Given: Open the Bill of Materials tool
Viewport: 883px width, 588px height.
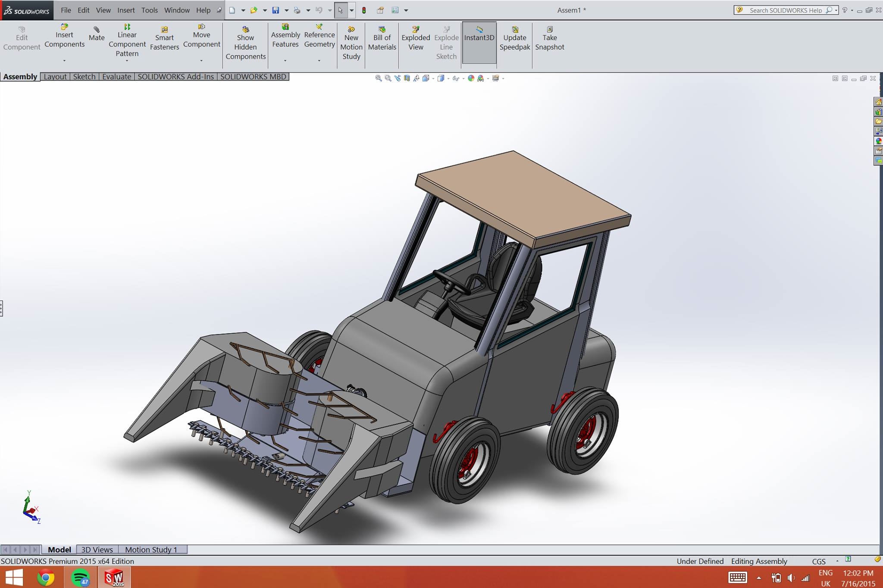Looking at the screenshot, I should point(382,38).
